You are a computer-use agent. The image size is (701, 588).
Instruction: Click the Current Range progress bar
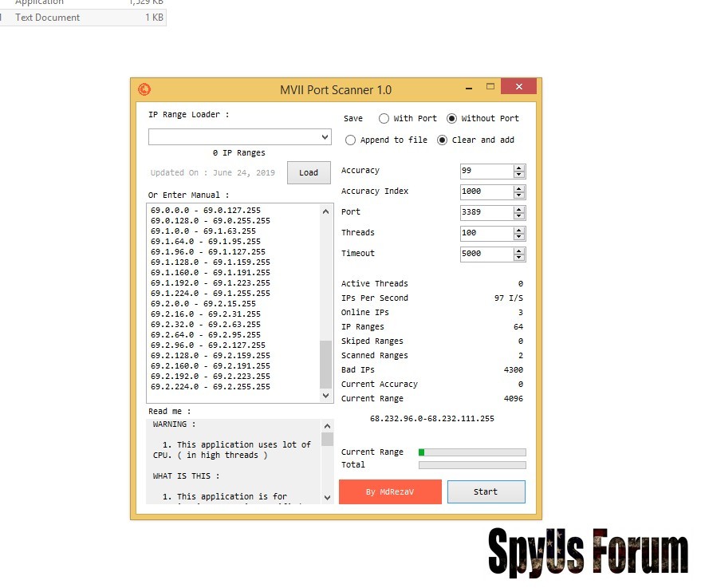coord(472,452)
